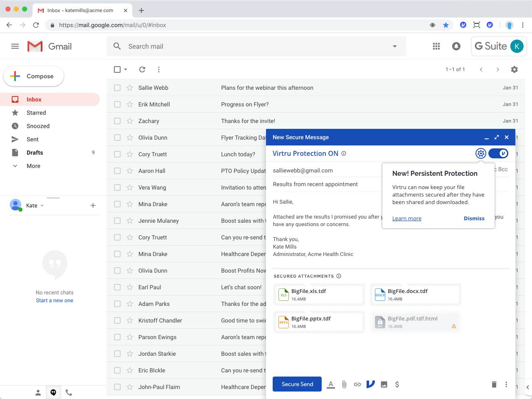This screenshot has height=399, width=532.
Task: Reload the browser page
Action: click(x=36, y=25)
